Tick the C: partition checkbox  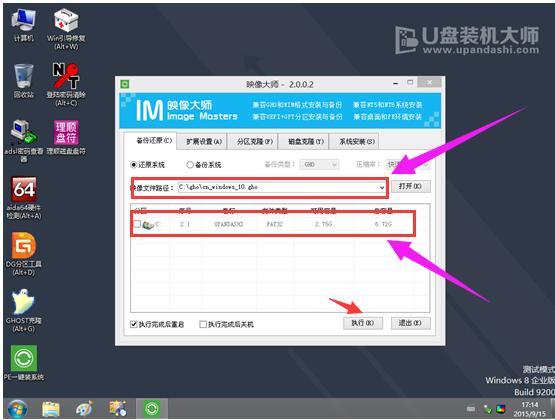pos(137,224)
